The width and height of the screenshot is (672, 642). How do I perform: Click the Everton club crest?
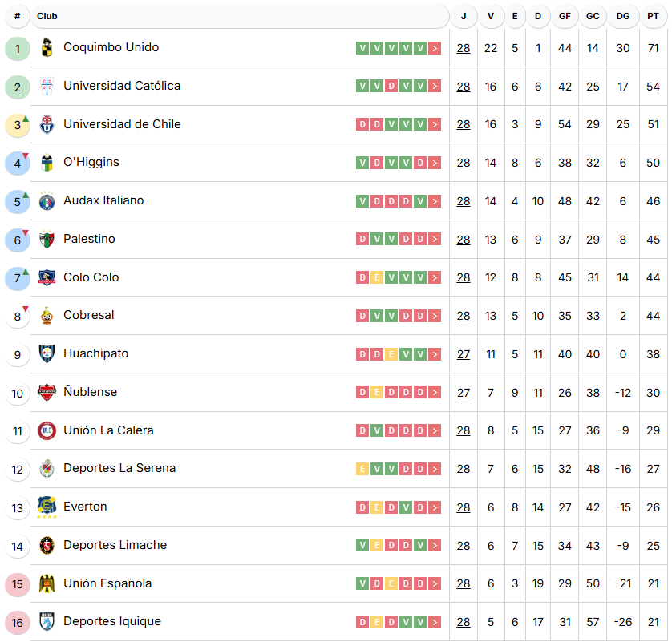(47, 507)
